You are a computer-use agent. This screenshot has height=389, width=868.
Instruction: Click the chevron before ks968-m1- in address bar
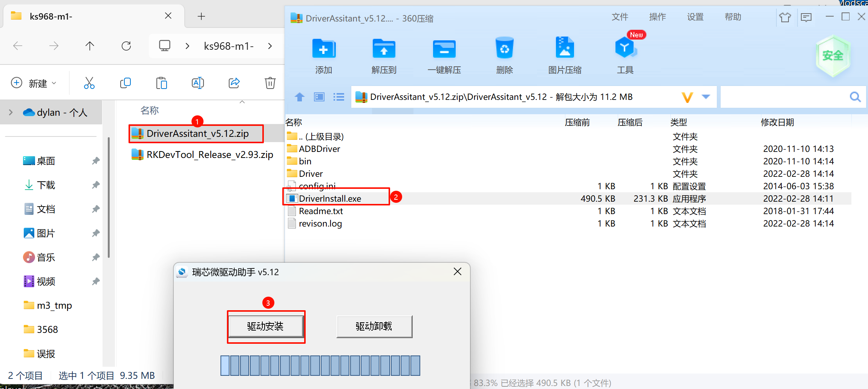187,46
